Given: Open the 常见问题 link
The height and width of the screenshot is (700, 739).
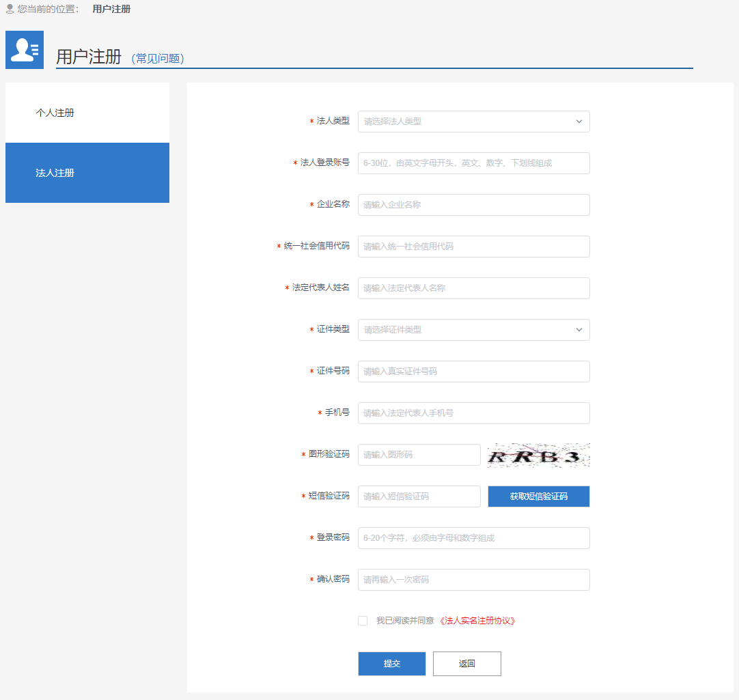Looking at the screenshot, I should tap(158, 59).
